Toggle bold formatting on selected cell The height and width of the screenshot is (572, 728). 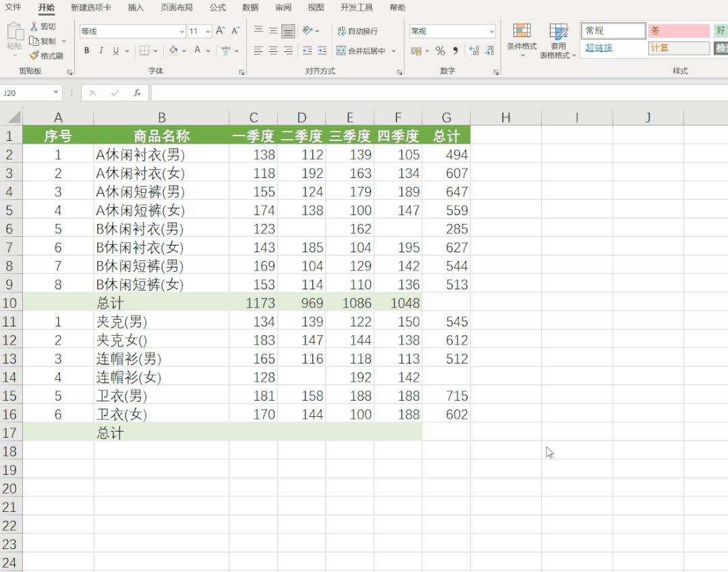click(87, 51)
